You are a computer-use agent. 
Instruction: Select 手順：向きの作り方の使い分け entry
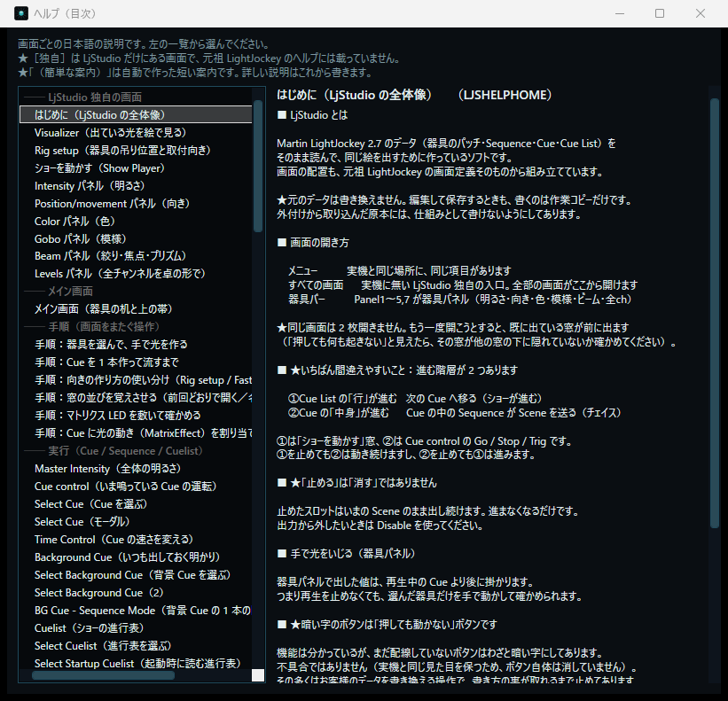click(x=136, y=380)
